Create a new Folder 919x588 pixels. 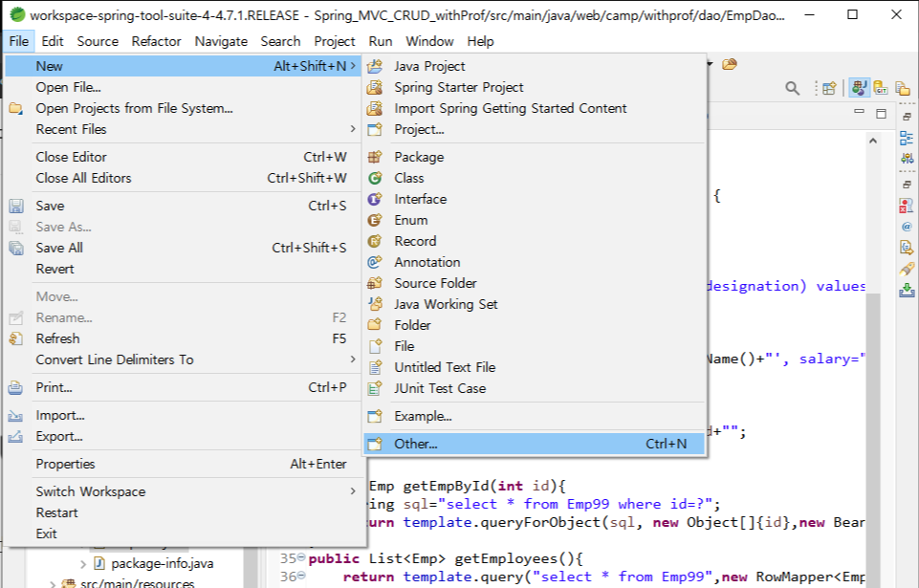(x=534, y=325)
